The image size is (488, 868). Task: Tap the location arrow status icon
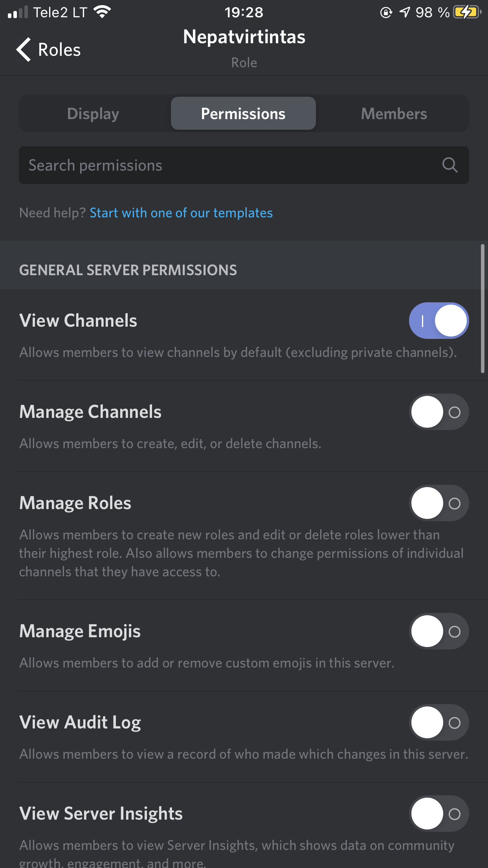pos(405,12)
